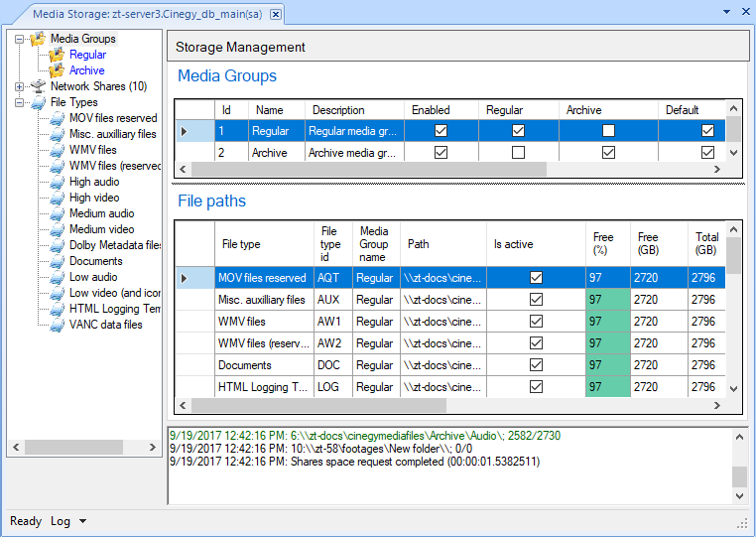
Task: Click the High audio tree icon
Action: [57, 182]
